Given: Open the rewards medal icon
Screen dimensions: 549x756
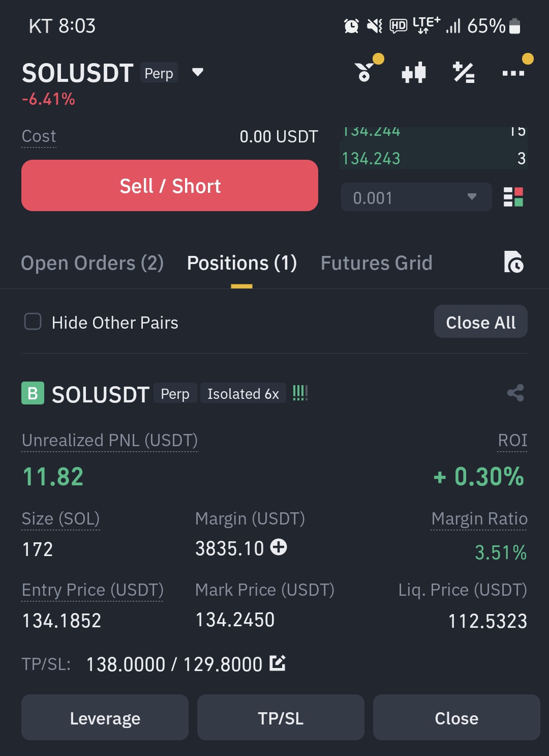Looking at the screenshot, I should (364, 72).
